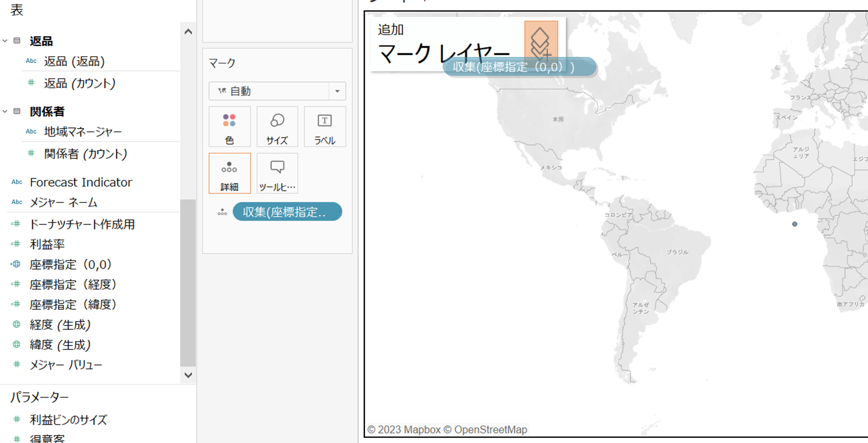868x443 pixels.
Task: Open the ラベル (Label) mark card
Action: tap(325, 126)
